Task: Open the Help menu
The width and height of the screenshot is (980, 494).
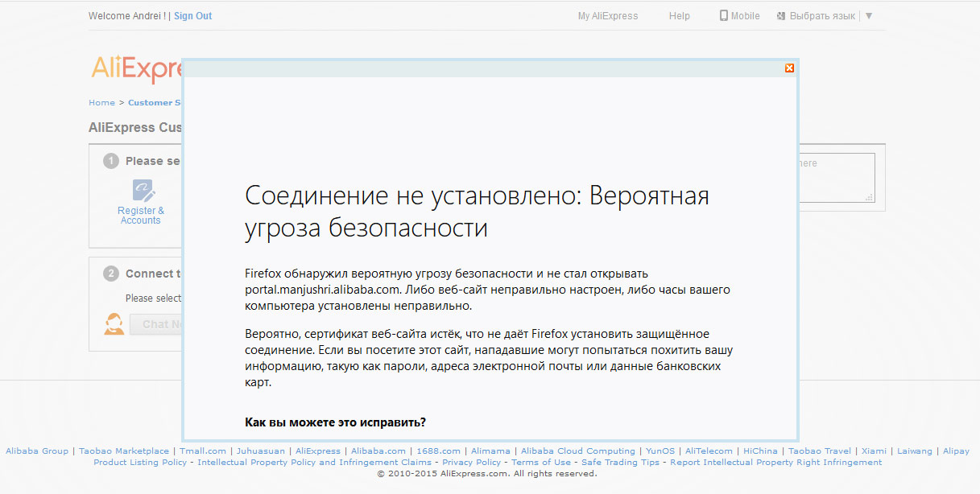Action: pos(680,16)
